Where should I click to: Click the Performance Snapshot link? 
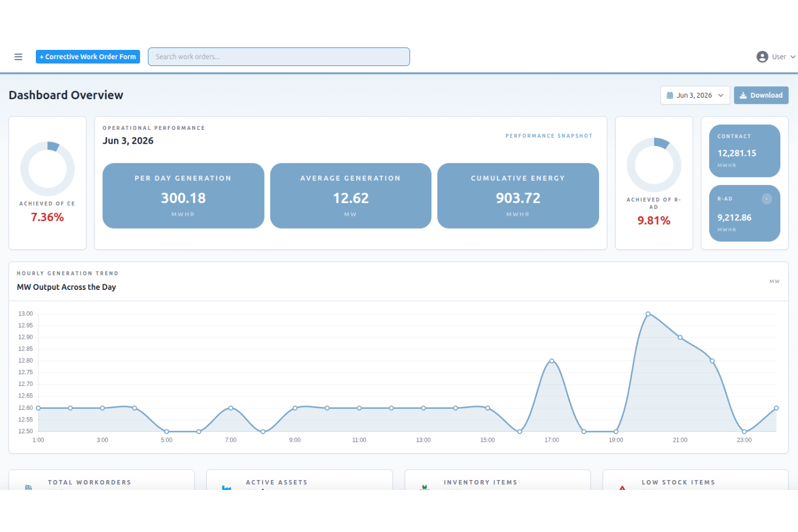[549, 136]
